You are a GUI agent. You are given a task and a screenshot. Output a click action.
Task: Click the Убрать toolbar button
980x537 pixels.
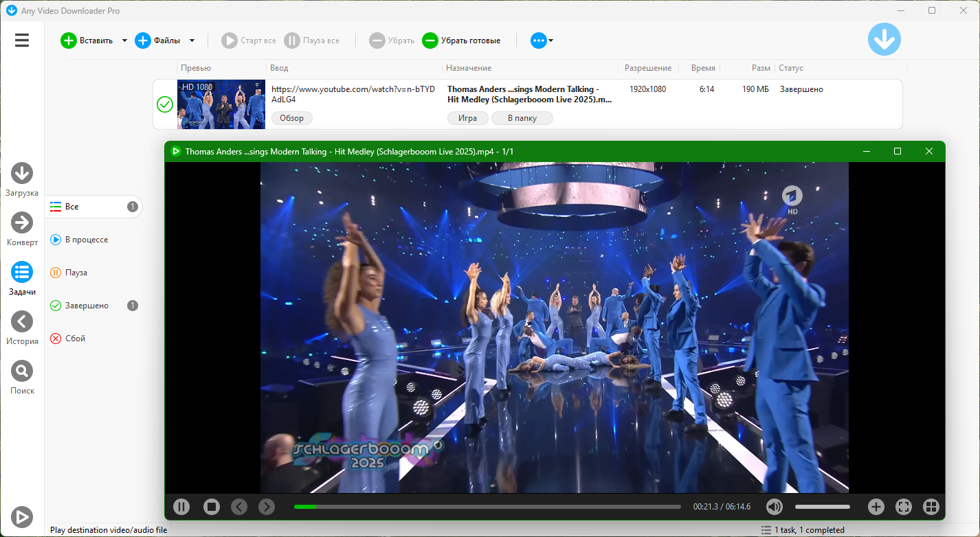[392, 41]
